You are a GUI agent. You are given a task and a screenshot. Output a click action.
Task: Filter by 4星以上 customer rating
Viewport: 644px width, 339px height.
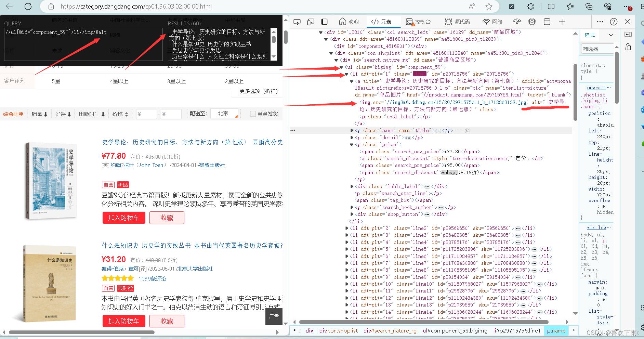point(119,81)
